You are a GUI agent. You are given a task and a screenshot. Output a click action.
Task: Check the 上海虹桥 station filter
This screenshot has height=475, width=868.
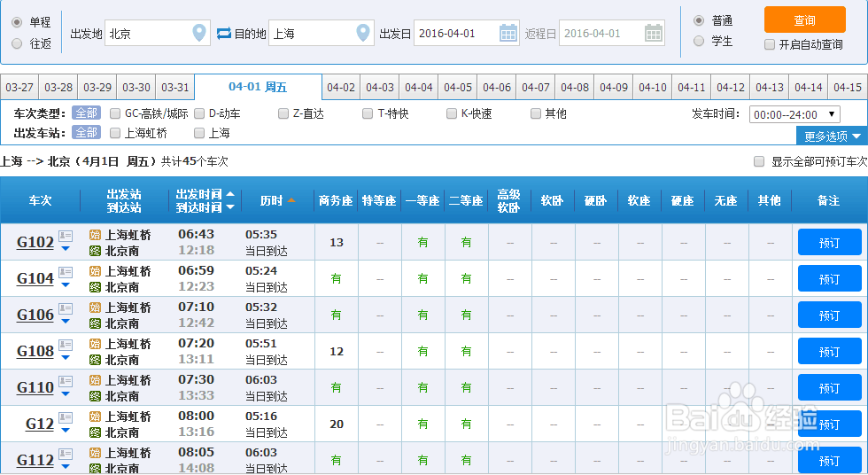pos(115,133)
